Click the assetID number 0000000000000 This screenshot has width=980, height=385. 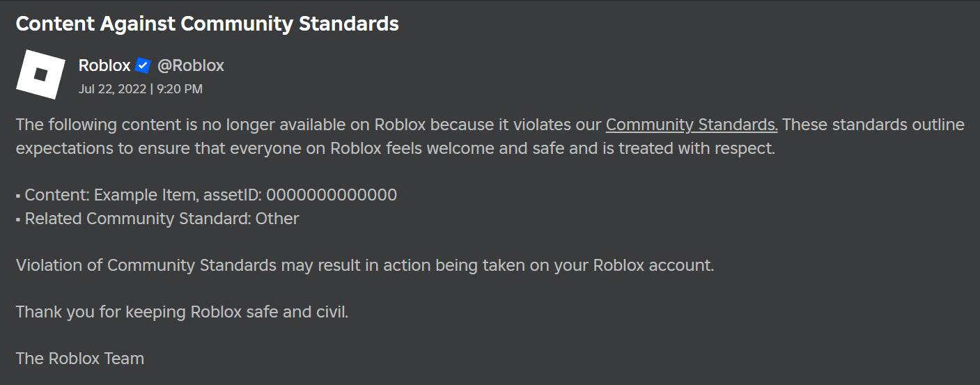pyautogui.click(x=332, y=195)
